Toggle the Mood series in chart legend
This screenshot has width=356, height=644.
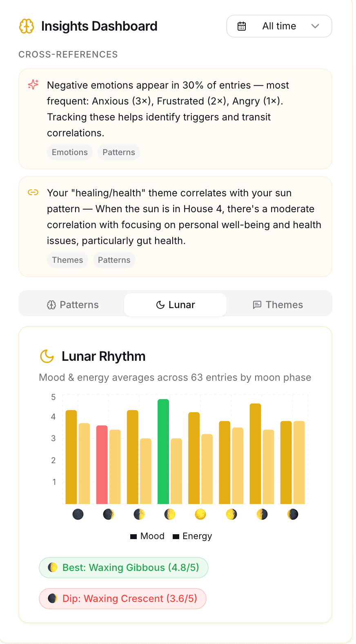pyautogui.click(x=147, y=536)
